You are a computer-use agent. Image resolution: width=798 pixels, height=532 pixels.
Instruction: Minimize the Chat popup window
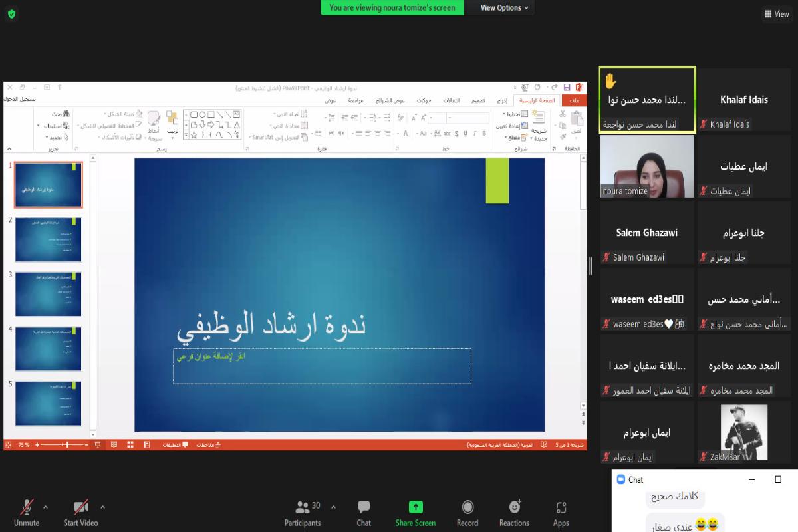751,479
